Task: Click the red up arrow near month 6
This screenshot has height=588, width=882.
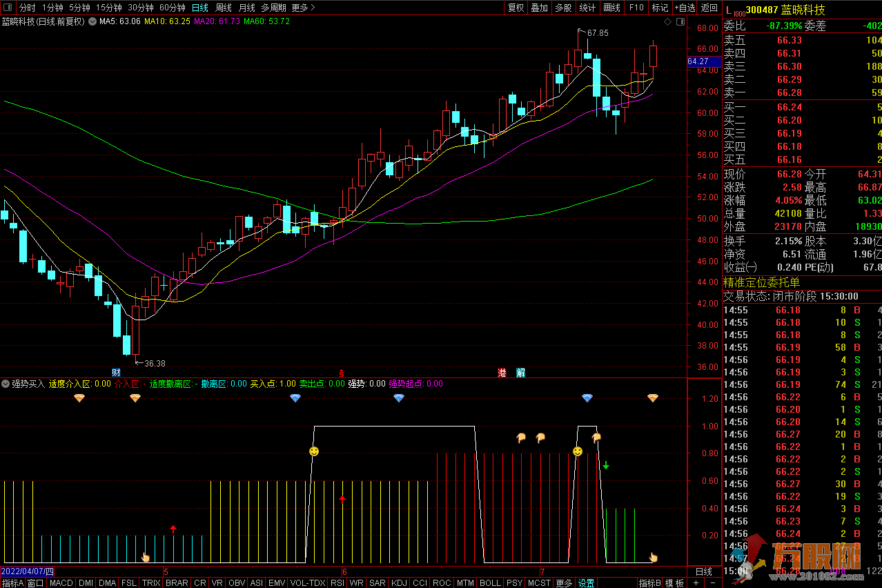Action: point(342,498)
